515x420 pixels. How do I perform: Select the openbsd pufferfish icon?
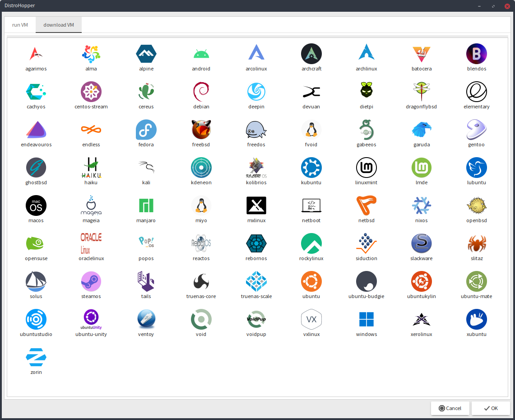477,206
